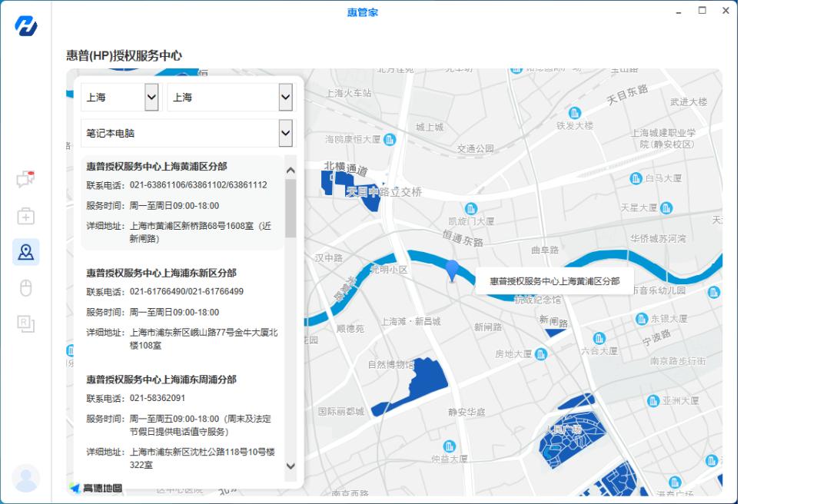Select the mouse peripherals icon in sidebar
This screenshot has height=504, width=830.
tap(25, 288)
